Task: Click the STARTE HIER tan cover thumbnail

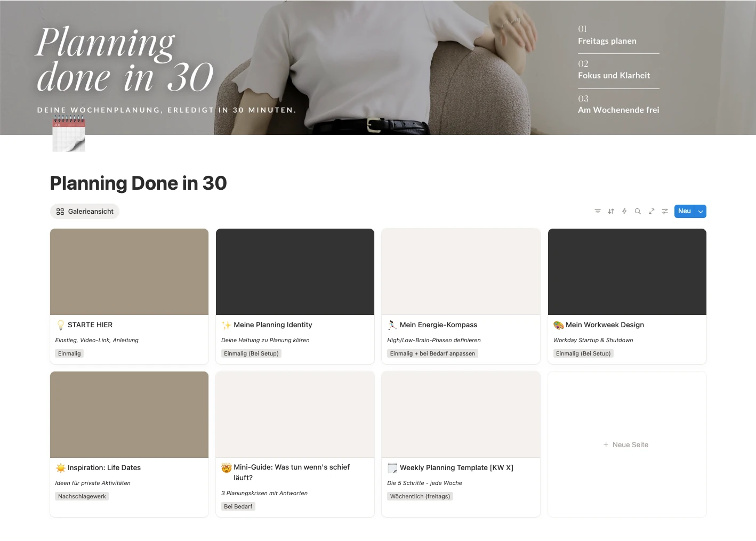Action: tap(129, 272)
